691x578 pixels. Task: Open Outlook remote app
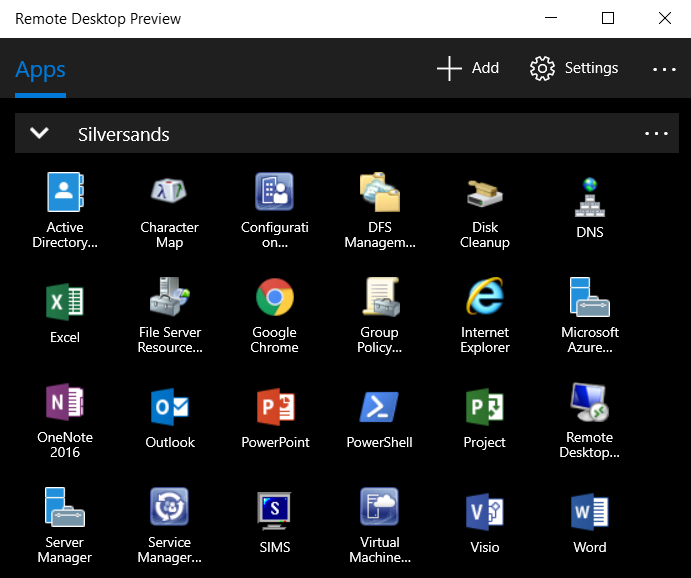click(170, 407)
